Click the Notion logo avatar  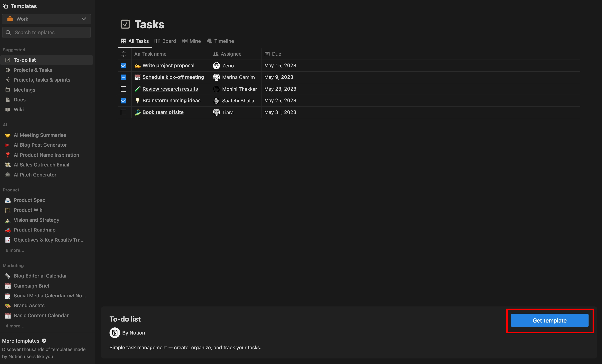(x=115, y=333)
